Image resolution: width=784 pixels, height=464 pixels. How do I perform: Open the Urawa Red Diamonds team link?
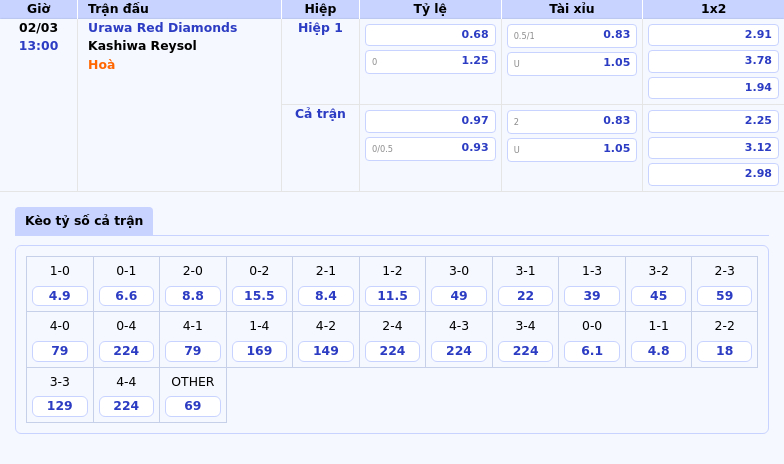coord(162,28)
